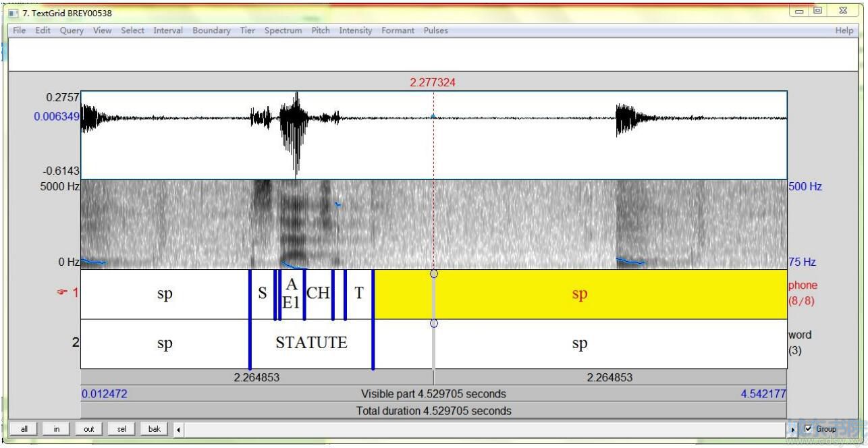
Task: Open the Interval menu
Action: pyautogui.click(x=168, y=30)
